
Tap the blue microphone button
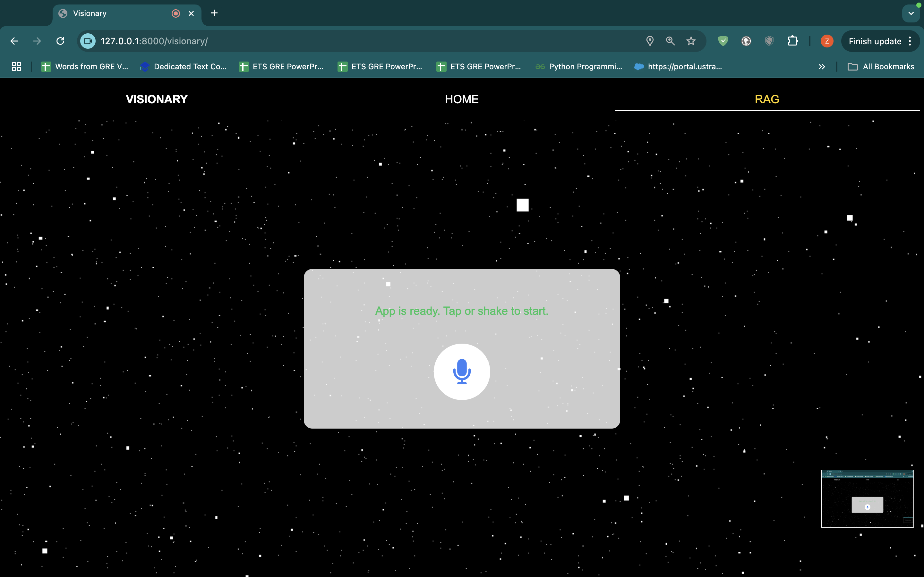pos(462,372)
